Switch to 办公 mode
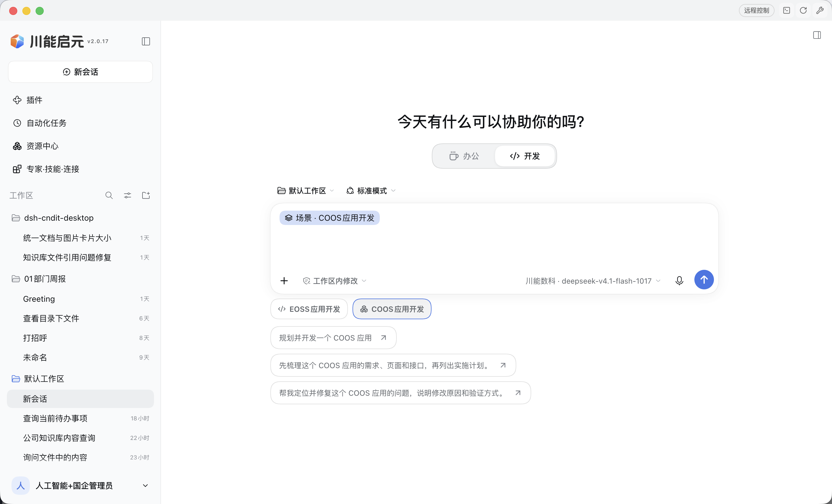This screenshot has width=832, height=504. pos(464,156)
